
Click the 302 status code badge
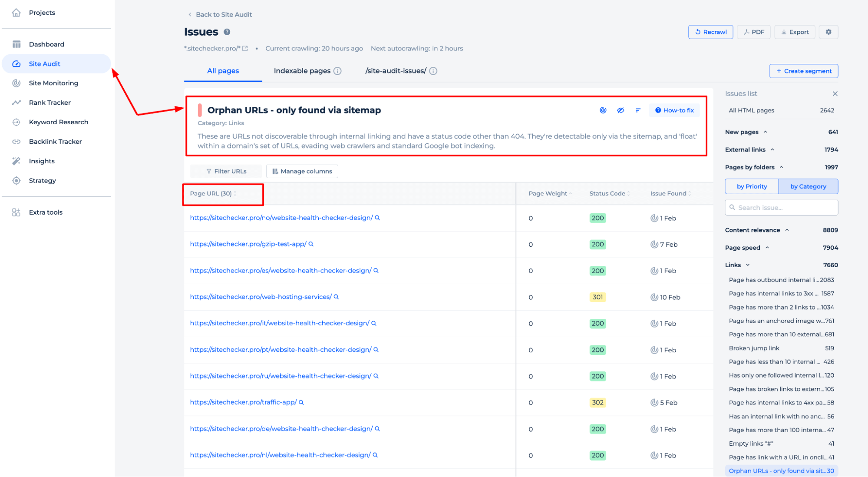(597, 403)
